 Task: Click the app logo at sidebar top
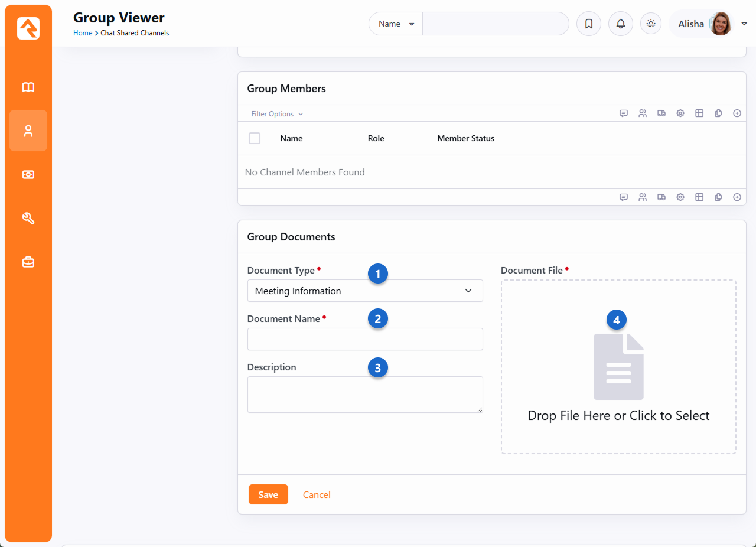click(28, 28)
